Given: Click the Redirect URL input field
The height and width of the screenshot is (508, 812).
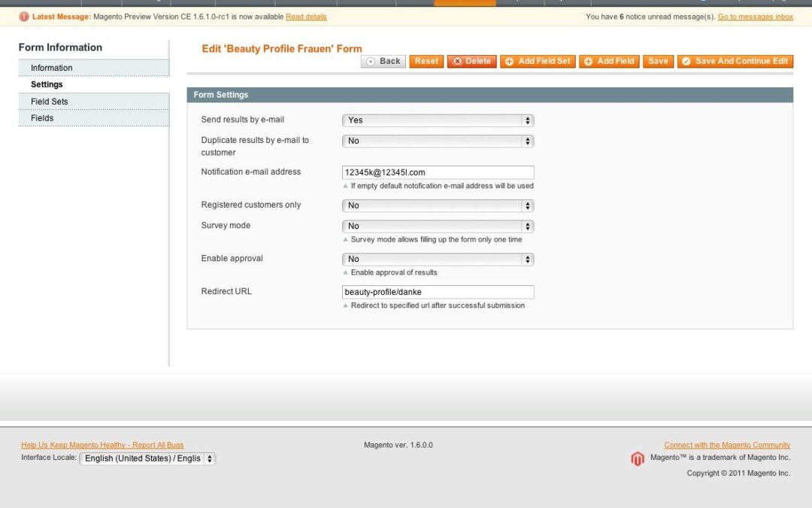Looking at the screenshot, I should 438,292.
